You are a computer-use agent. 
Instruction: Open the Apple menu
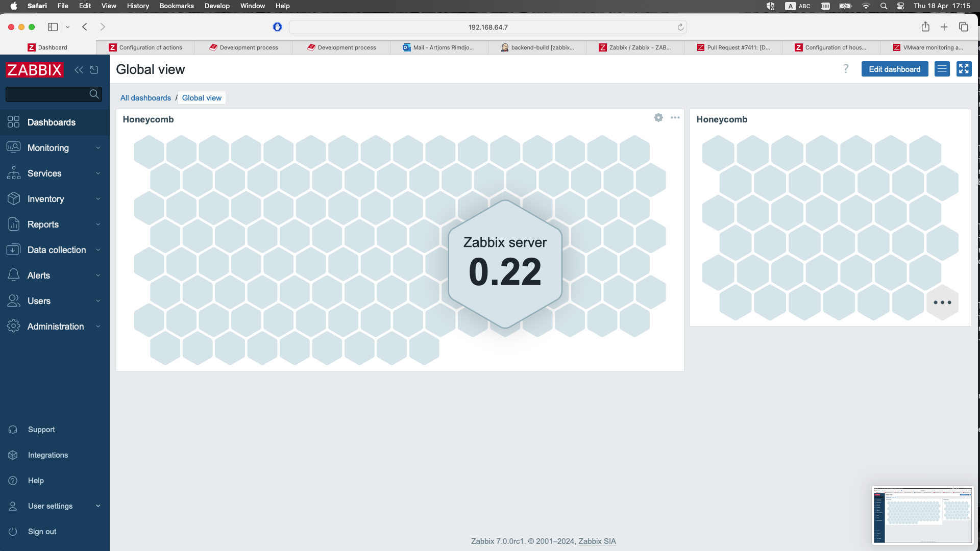coord(14,6)
